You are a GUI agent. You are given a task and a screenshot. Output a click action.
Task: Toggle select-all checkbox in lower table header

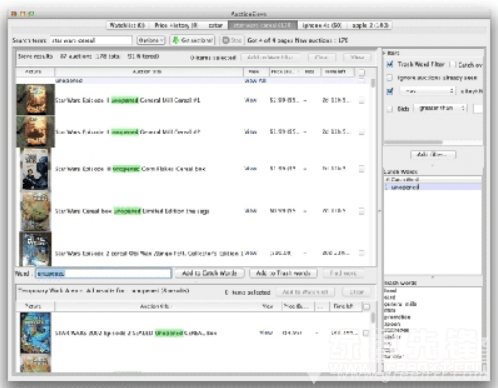pos(366,306)
